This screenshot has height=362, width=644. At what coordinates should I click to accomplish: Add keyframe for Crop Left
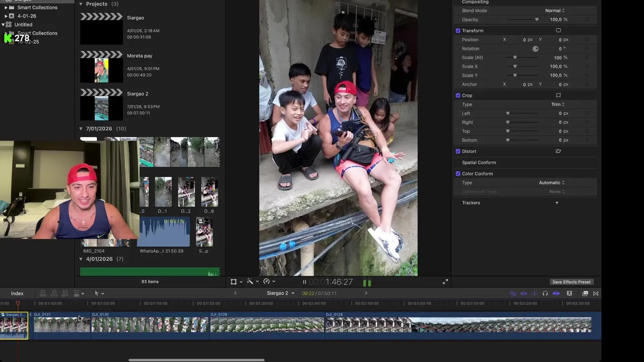(587, 114)
